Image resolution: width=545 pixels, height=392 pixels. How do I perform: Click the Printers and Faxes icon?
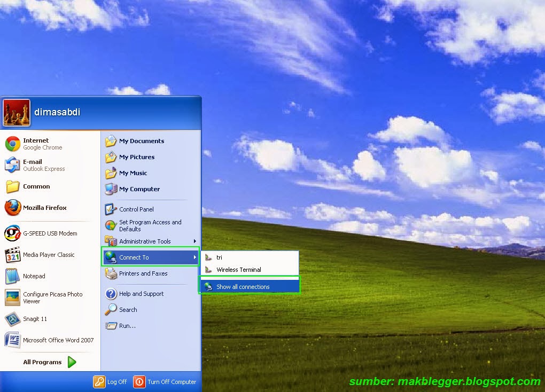(x=111, y=274)
